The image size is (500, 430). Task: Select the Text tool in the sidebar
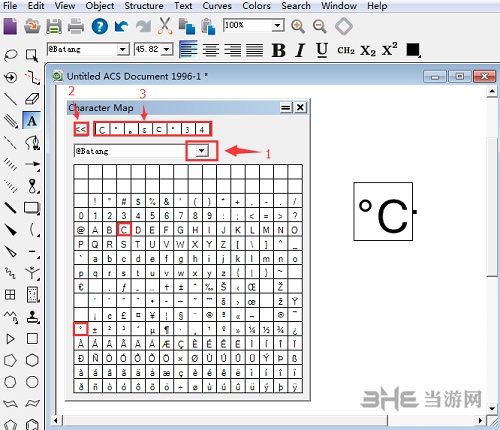[x=32, y=120]
